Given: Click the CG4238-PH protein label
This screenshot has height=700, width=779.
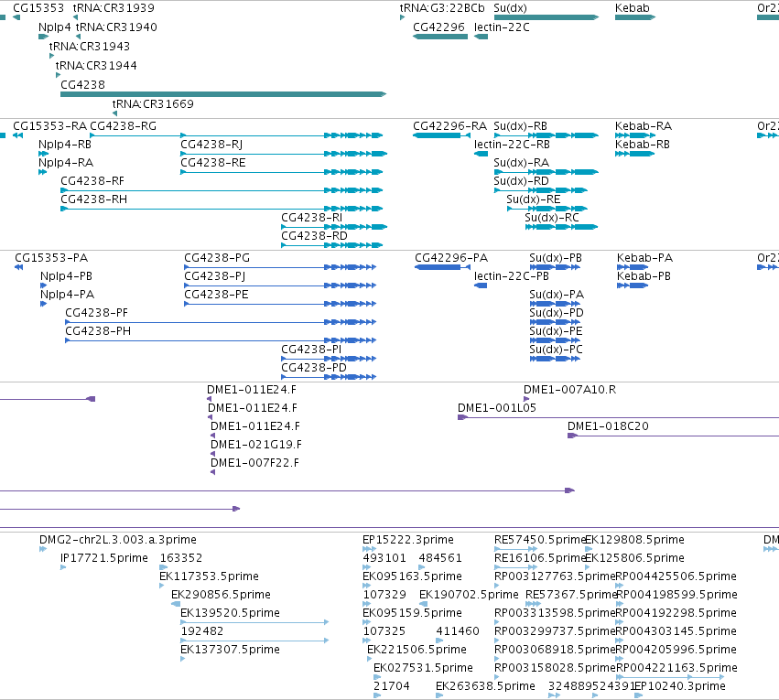Looking at the screenshot, I should click(x=98, y=331).
